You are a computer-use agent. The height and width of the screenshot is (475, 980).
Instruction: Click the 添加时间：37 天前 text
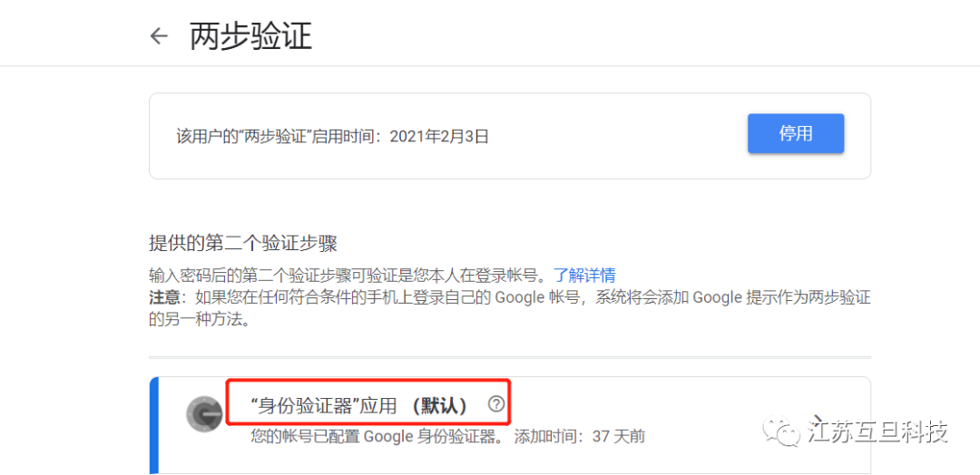(579, 436)
